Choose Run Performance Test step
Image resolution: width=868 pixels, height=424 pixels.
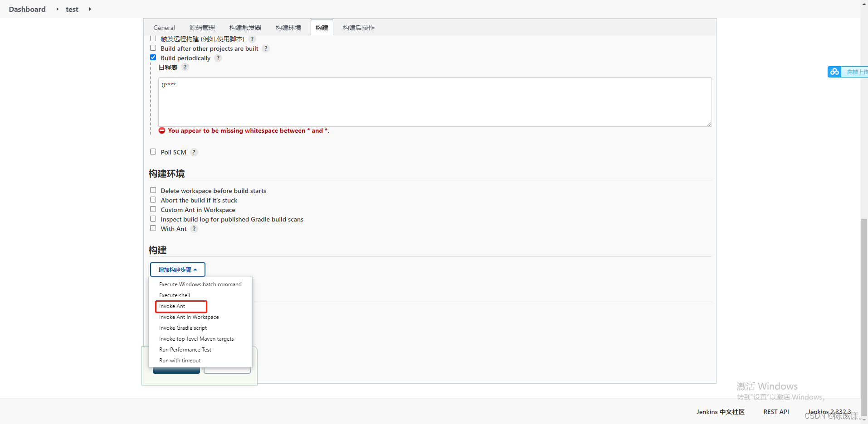tap(200, 350)
